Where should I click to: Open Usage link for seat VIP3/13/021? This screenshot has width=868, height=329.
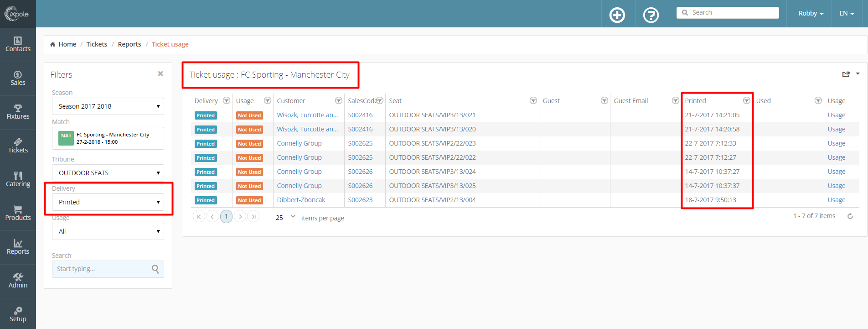[837, 115]
